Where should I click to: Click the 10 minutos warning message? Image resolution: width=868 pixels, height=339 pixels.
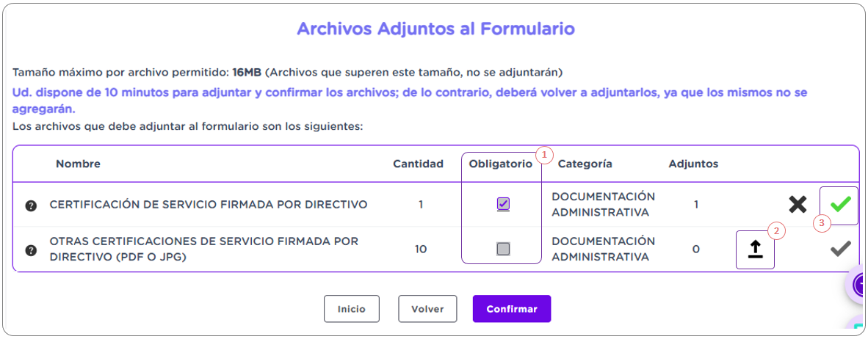[409, 100]
